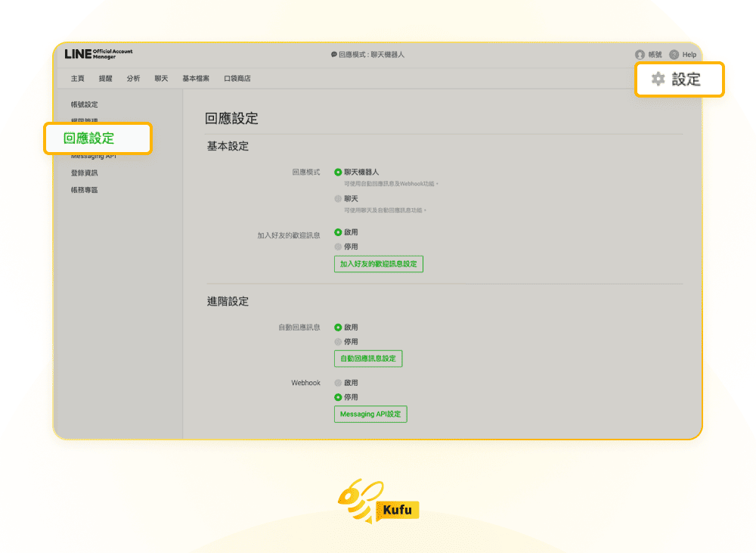756x553 pixels.
Task: Click the 加入好友的歡迎訊息設定 button
Action: click(379, 263)
